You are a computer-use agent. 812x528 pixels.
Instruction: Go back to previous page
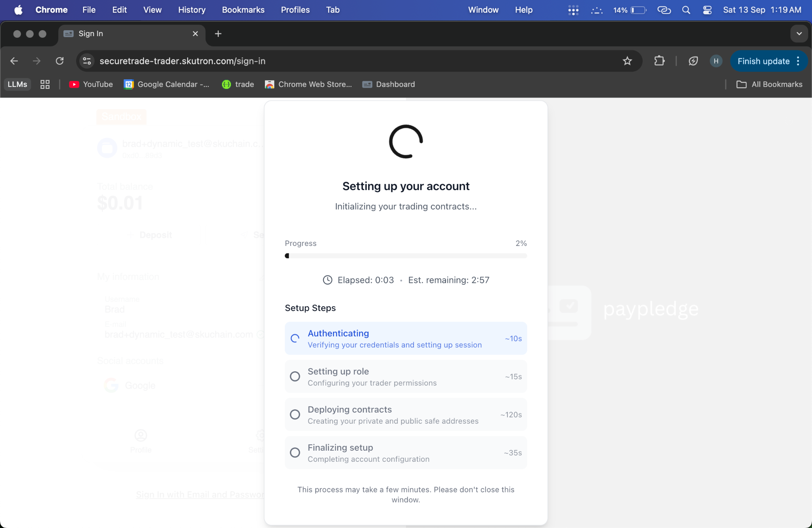click(14, 61)
